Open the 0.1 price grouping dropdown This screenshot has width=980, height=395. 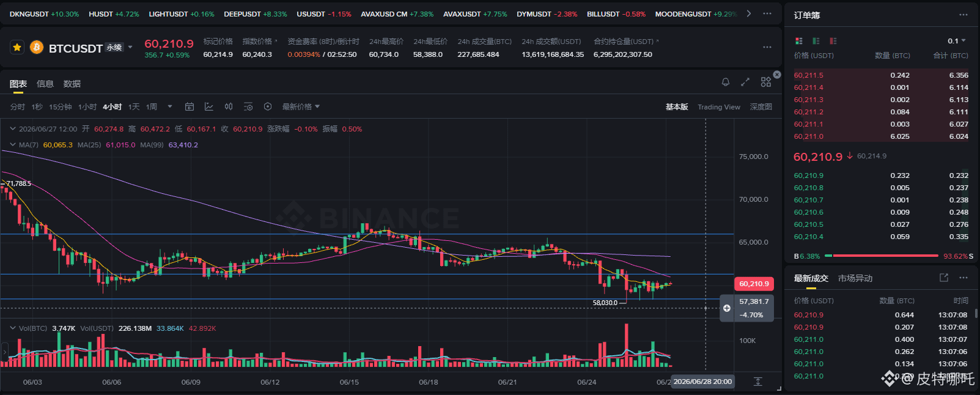click(x=957, y=41)
